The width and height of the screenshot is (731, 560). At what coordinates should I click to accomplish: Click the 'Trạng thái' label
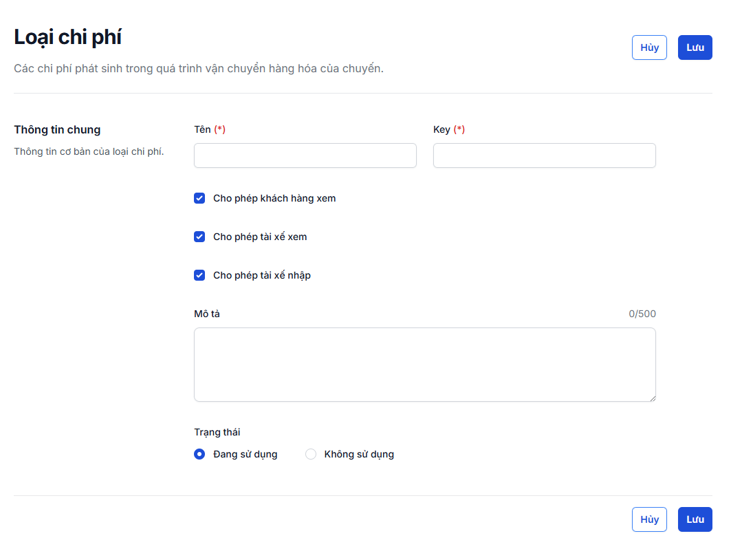217,432
